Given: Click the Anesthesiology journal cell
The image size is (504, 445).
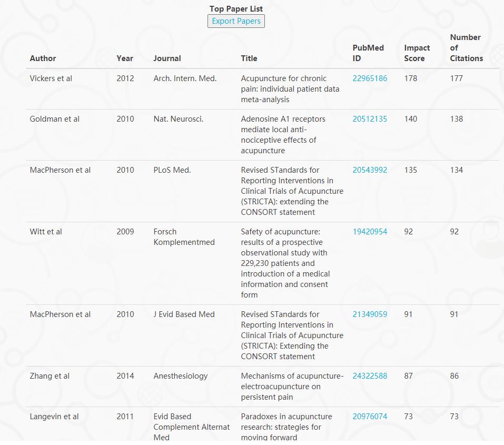Looking at the screenshot, I should 181,376.
